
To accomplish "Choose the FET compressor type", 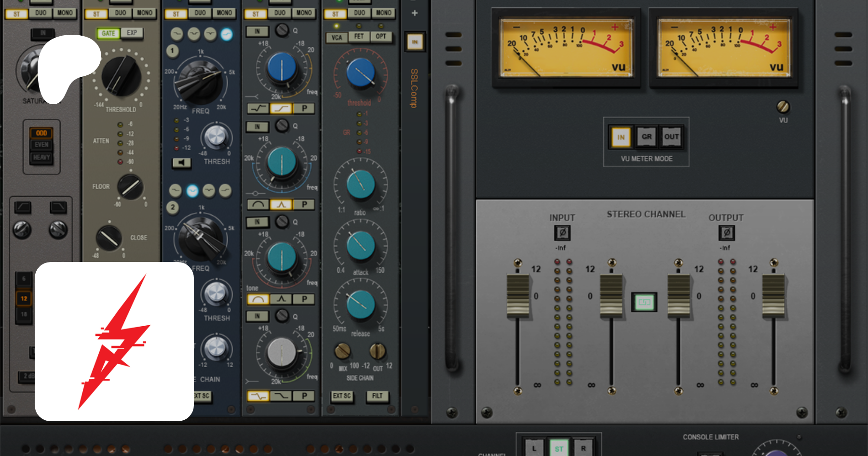I will (x=359, y=37).
